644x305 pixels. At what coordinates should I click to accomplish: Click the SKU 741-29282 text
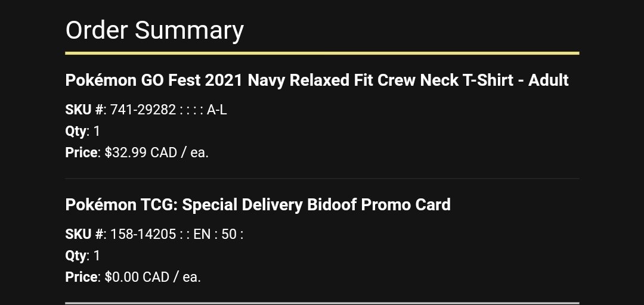(143, 110)
